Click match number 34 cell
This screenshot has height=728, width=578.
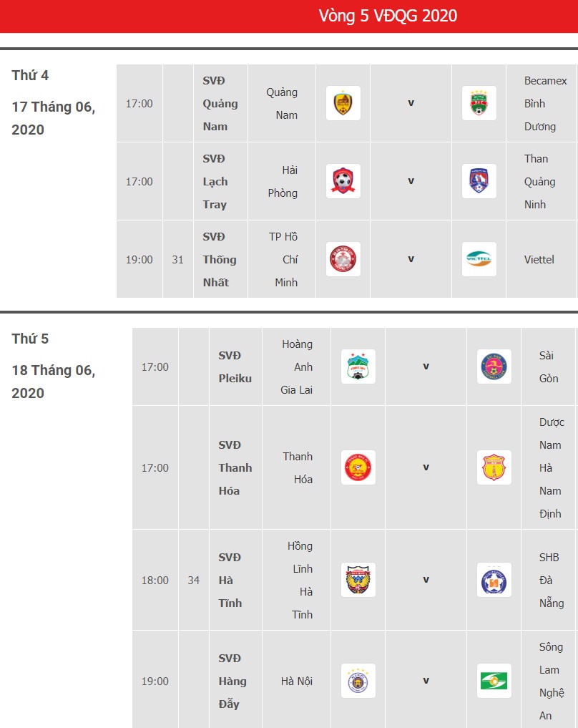(x=193, y=580)
